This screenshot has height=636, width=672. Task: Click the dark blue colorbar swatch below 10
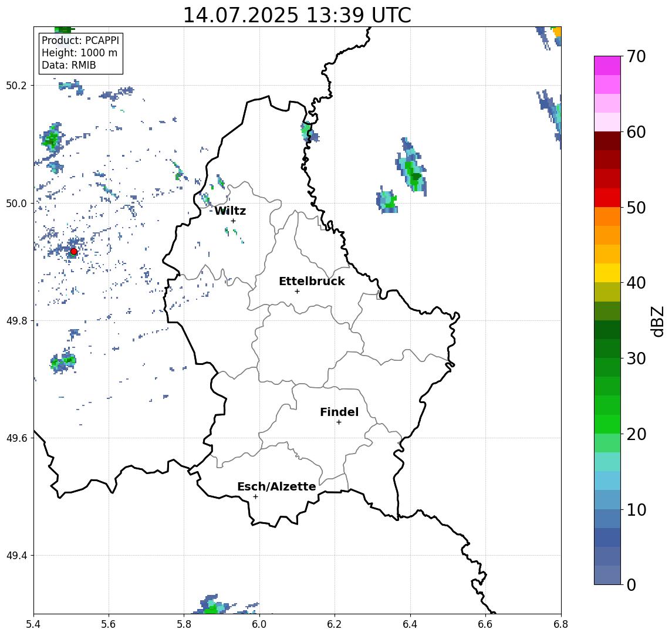pyautogui.click(x=607, y=519)
